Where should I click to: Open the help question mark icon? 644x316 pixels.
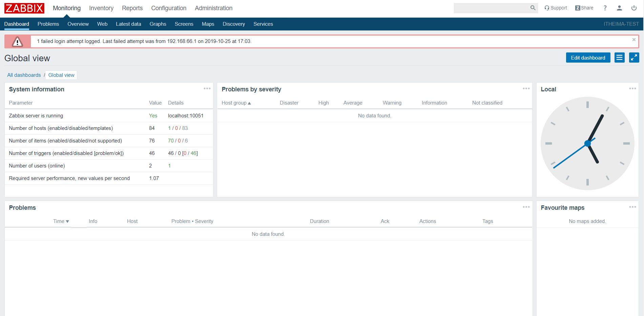[605, 8]
